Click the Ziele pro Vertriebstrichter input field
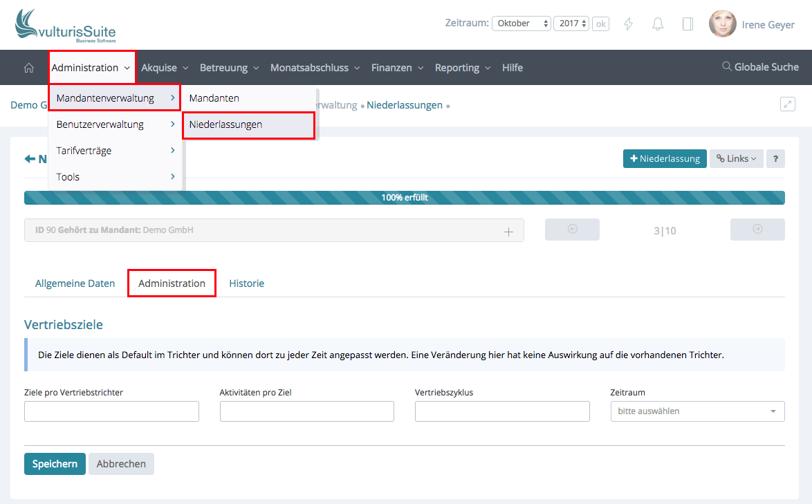The width and height of the screenshot is (812, 504). click(x=111, y=411)
